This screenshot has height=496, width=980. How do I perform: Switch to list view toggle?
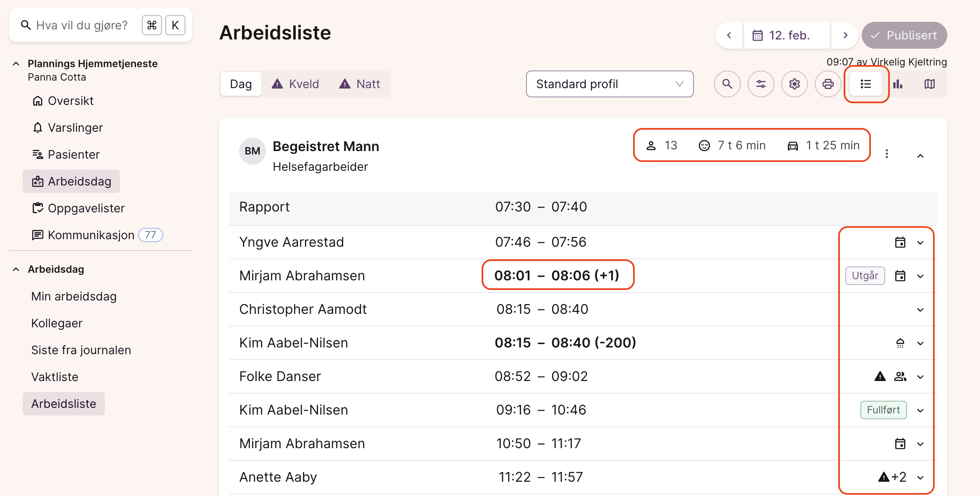pyautogui.click(x=865, y=84)
